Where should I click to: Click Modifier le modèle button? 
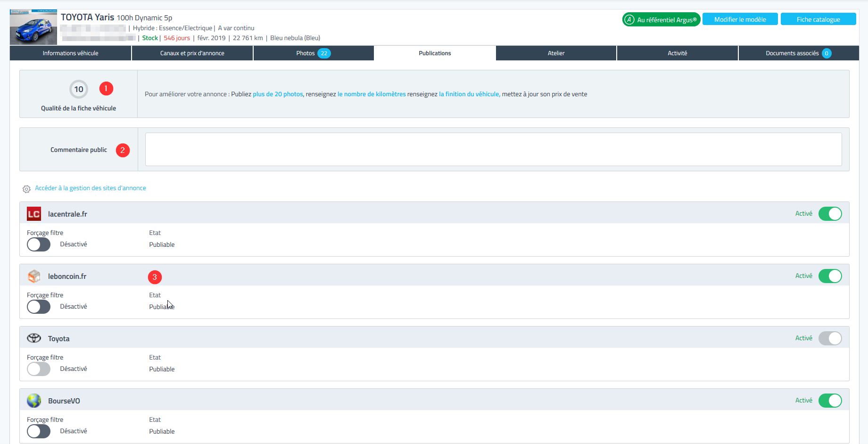click(x=740, y=19)
